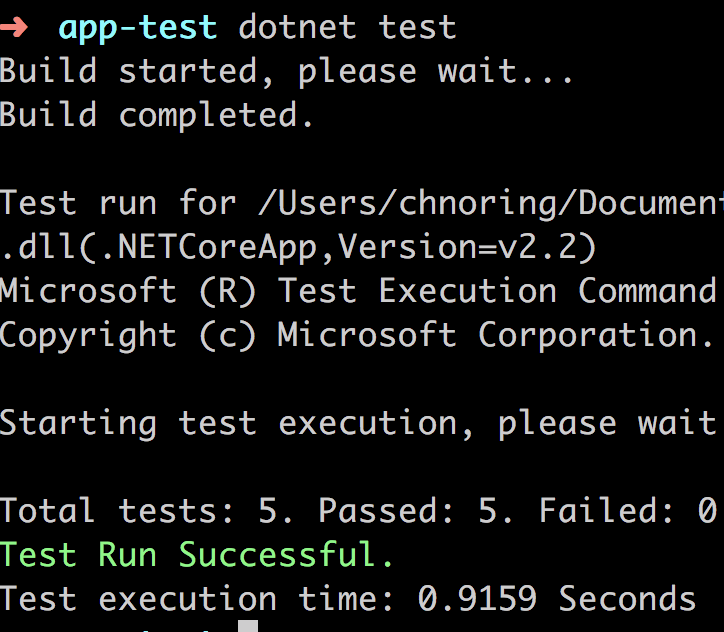Click the app-test directory name in prompt

(138, 29)
